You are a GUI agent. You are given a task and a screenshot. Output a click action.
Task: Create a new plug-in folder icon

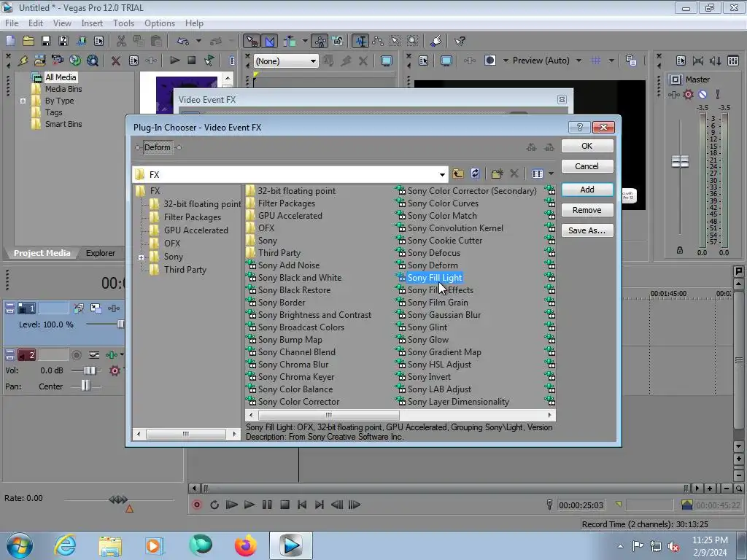pos(497,174)
